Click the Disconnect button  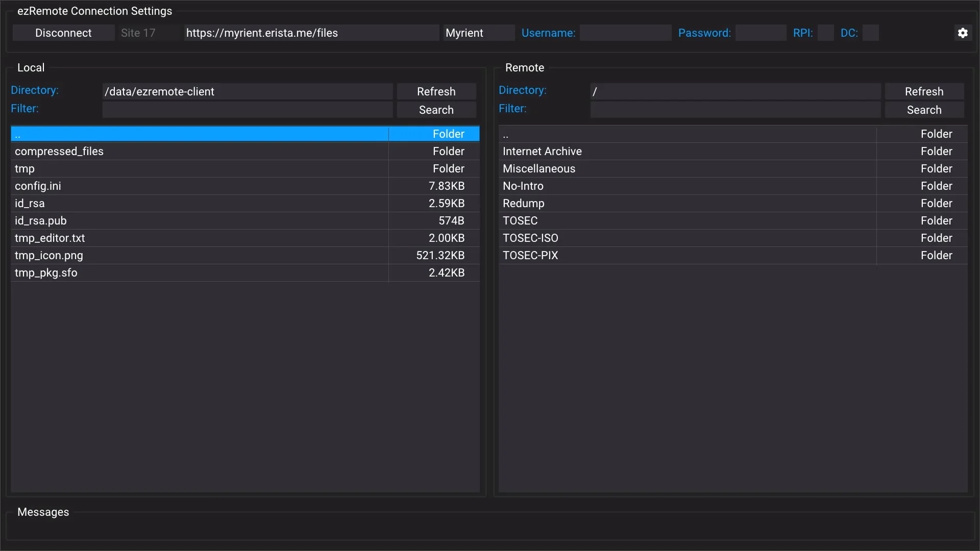pos(63,33)
